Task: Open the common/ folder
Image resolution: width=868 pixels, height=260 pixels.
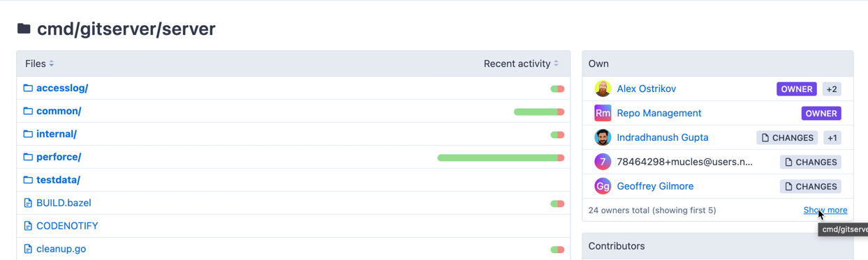Action: (59, 111)
